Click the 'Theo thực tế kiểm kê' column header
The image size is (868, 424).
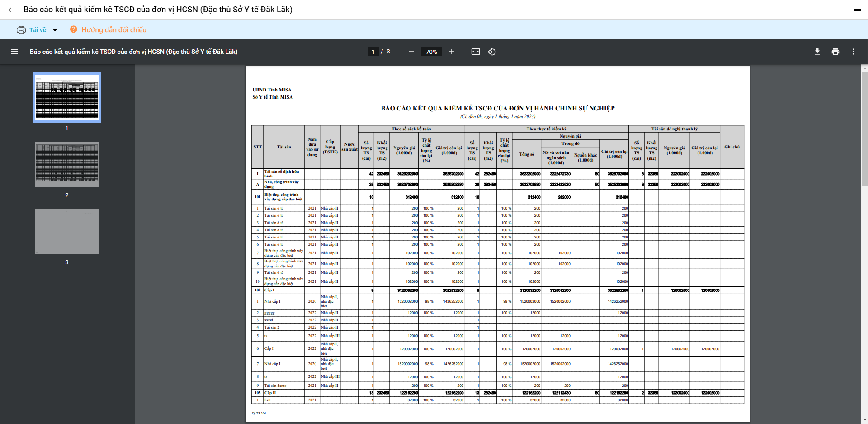pos(547,129)
